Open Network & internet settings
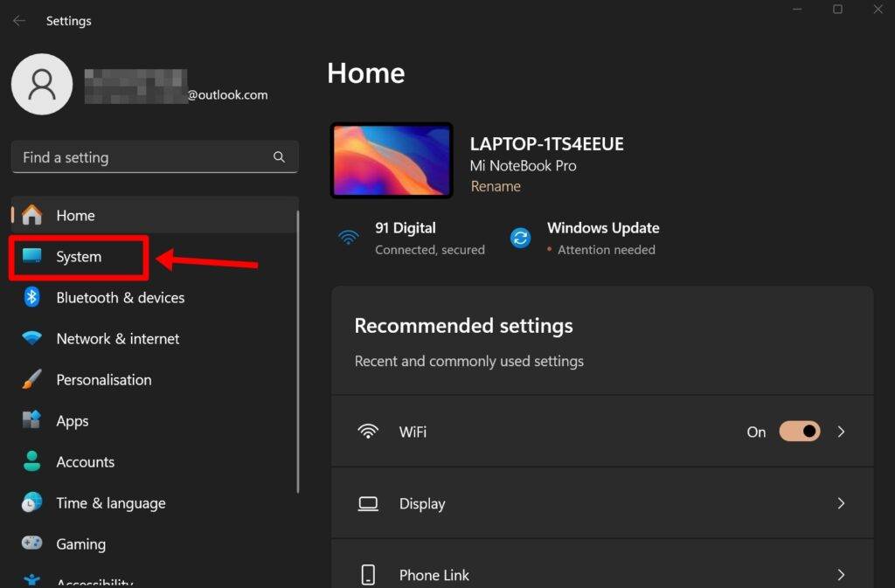The height and width of the screenshot is (588, 895). pyautogui.click(x=117, y=338)
